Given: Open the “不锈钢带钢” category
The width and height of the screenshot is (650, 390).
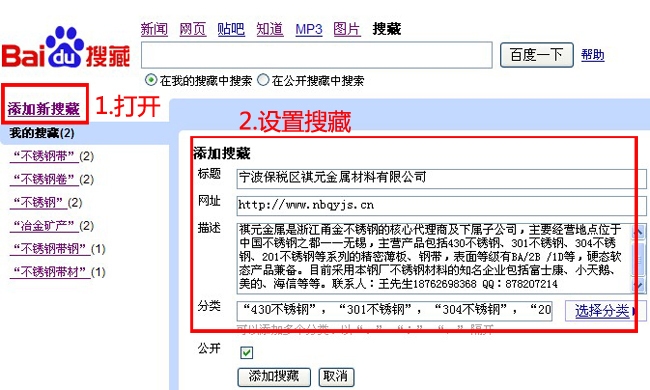Looking at the screenshot, I should click(50, 249).
